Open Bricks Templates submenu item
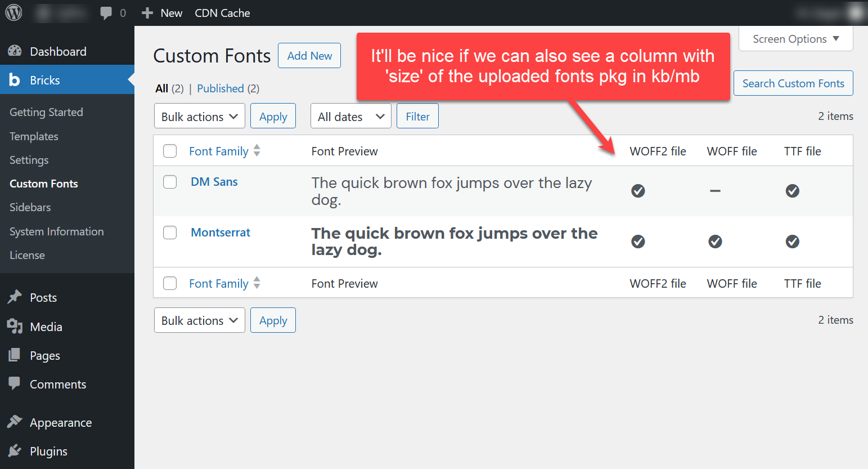 click(x=34, y=136)
